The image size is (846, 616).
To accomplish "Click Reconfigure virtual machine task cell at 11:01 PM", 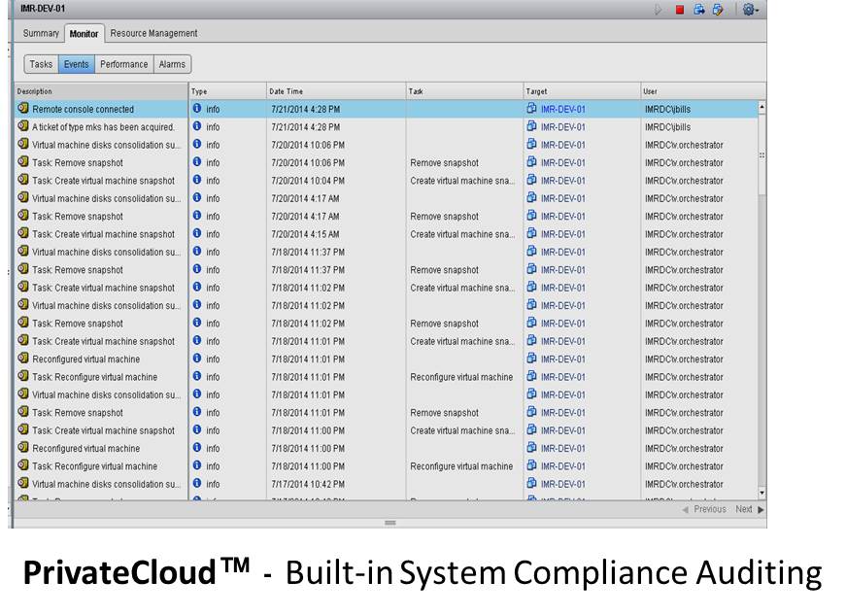I will pos(461,377).
